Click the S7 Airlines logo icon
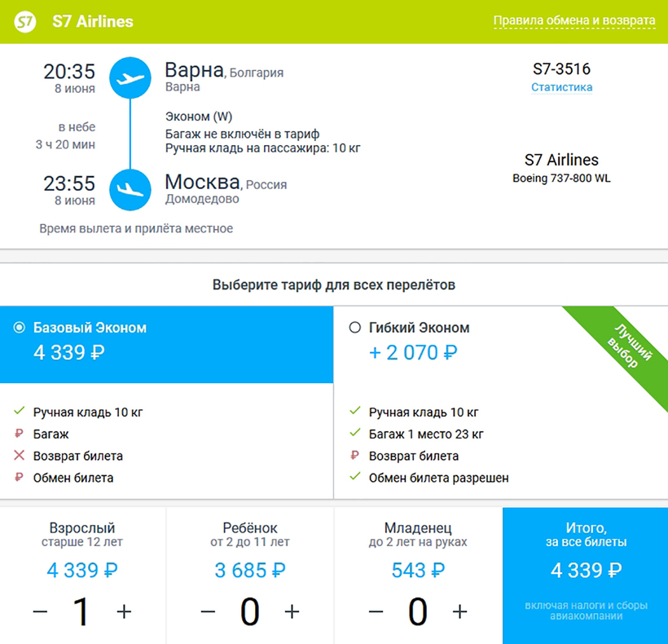The width and height of the screenshot is (668, 644). point(25,21)
